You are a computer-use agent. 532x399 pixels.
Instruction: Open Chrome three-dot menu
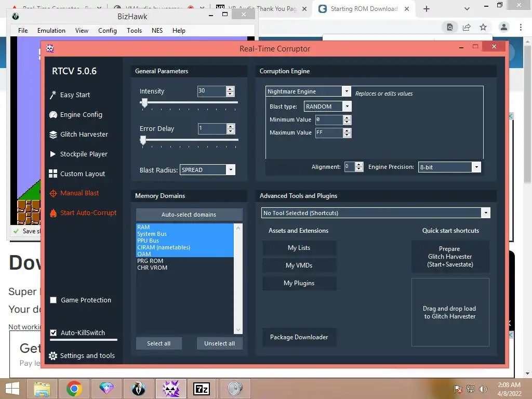pyautogui.click(x=521, y=27)
